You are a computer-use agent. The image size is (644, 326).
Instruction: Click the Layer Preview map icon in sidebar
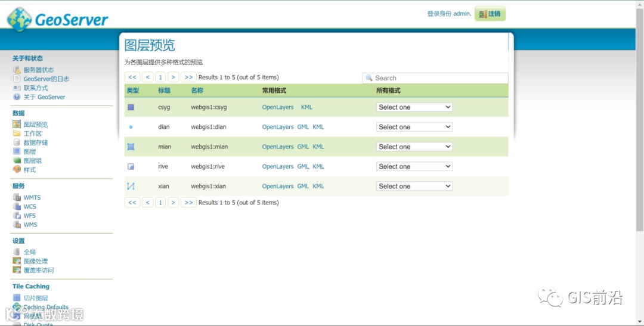point(17,125)
